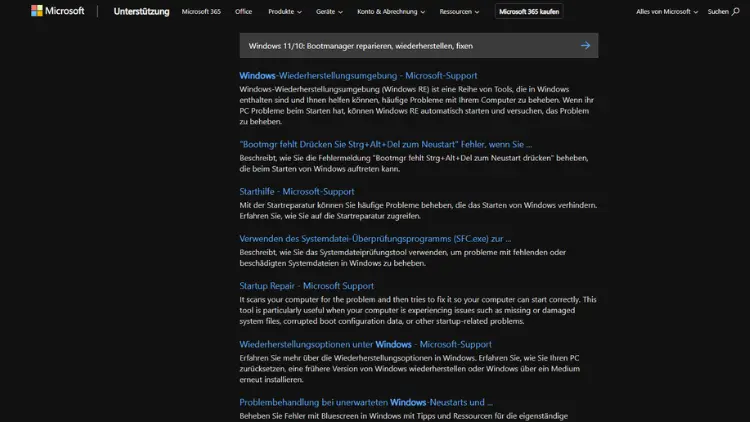
Task: Open Bootmgr fehlt Strg+Alt+Del result
Action: (x=386, y=144)
